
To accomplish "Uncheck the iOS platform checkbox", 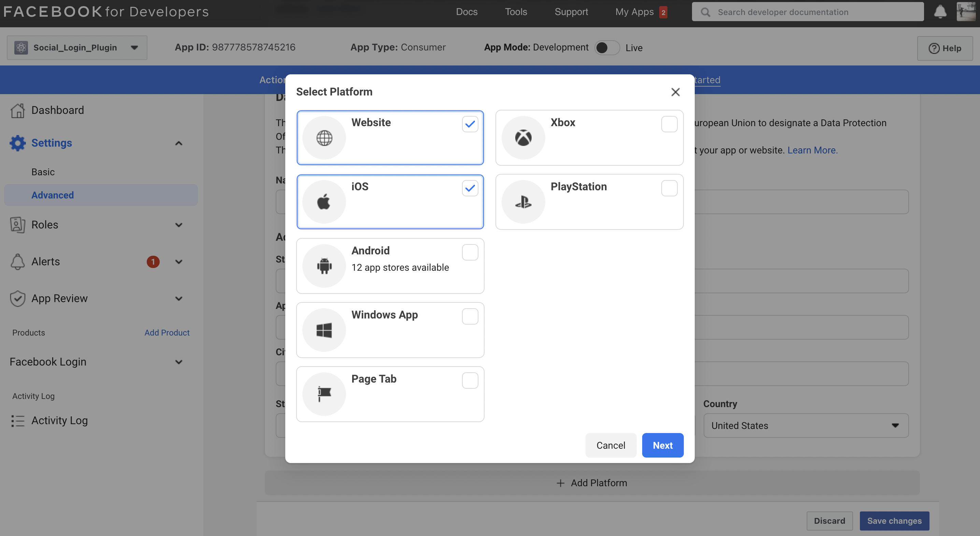I will point(470,188).
